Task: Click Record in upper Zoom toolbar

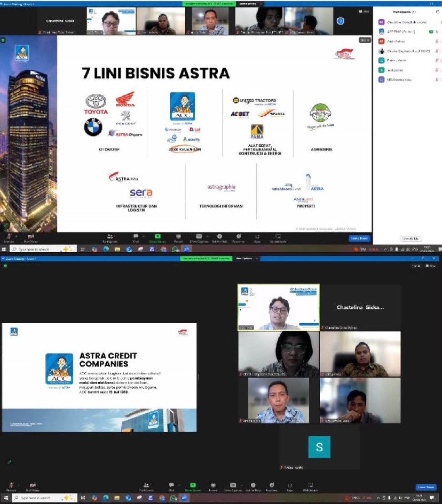Action: [178, 238]
